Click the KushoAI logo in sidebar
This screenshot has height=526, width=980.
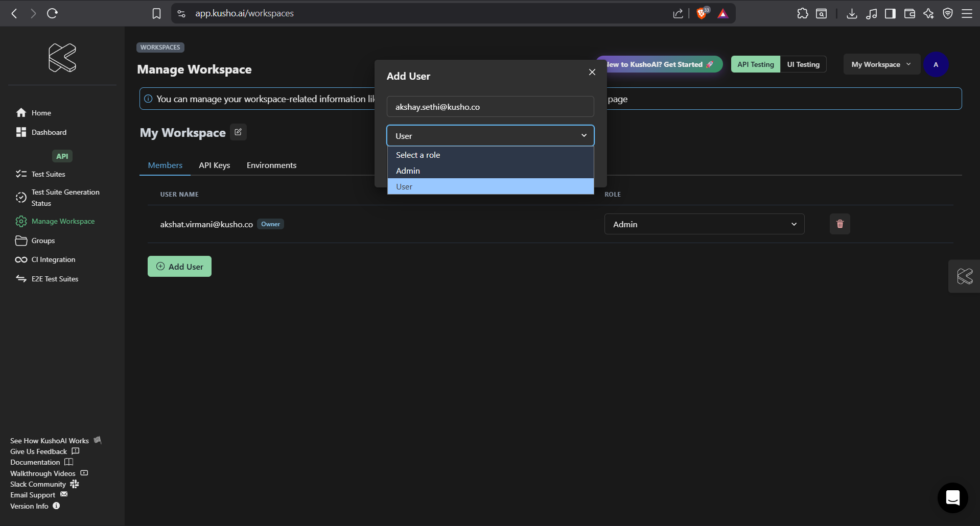[62, 57]
